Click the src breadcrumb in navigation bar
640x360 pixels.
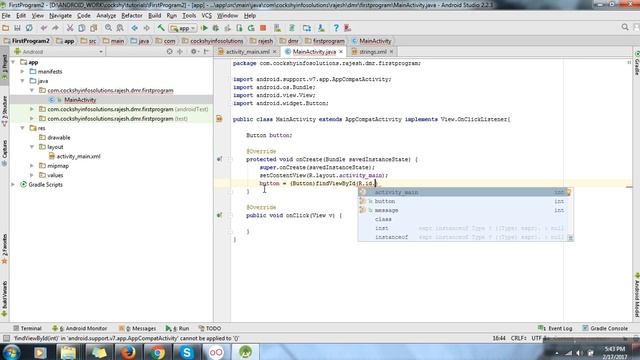(89, 41)
